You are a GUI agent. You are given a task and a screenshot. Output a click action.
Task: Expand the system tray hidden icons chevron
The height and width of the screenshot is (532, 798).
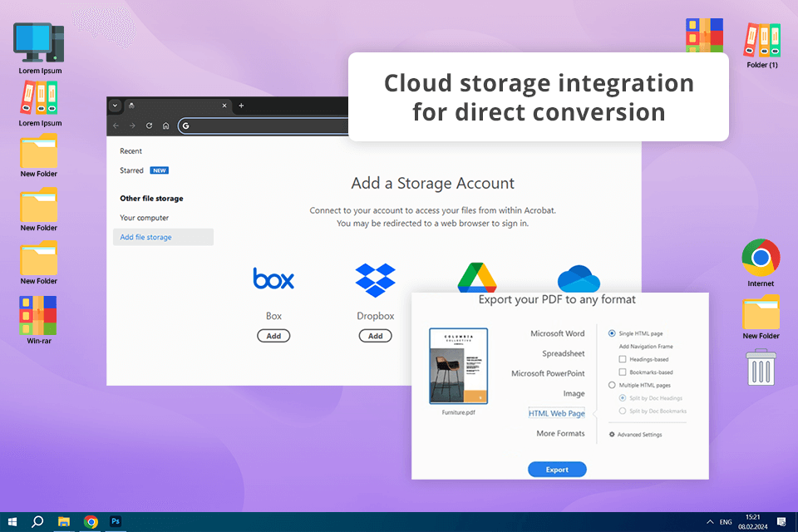point(710,522)
